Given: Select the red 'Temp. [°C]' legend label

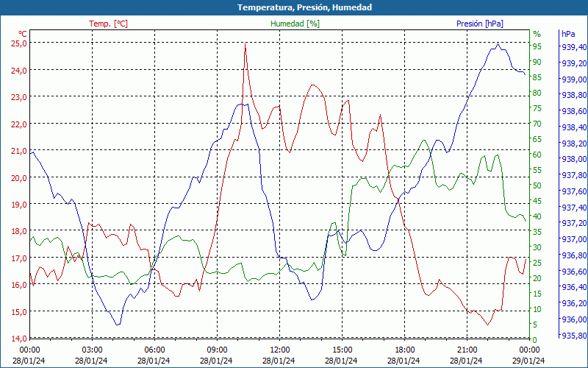Looking at the screenshot, I should pos(108,24).
